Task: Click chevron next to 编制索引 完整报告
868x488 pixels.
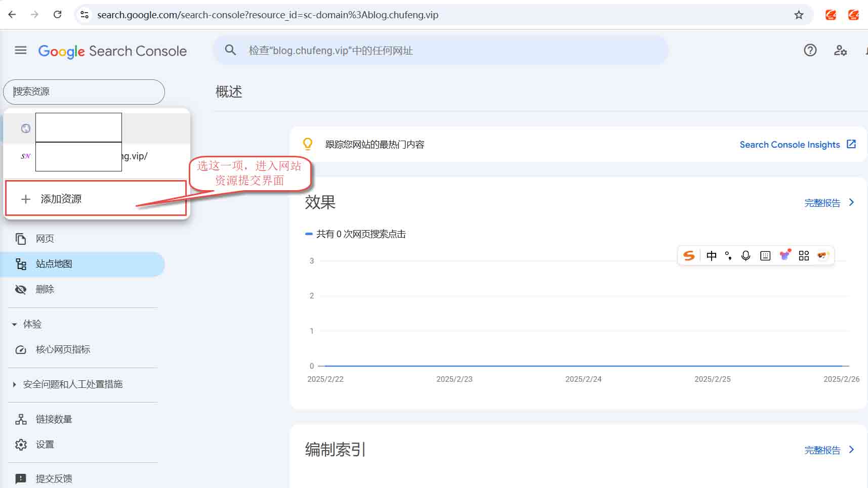Action: pos(851,450)
